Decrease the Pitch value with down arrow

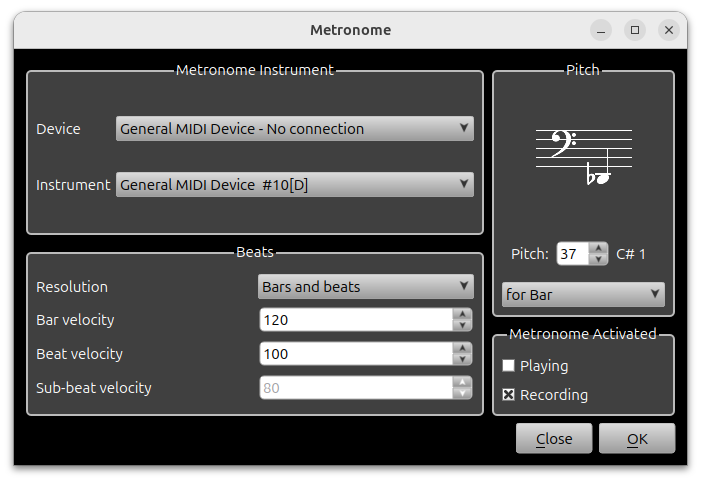[x=598, y=259]
